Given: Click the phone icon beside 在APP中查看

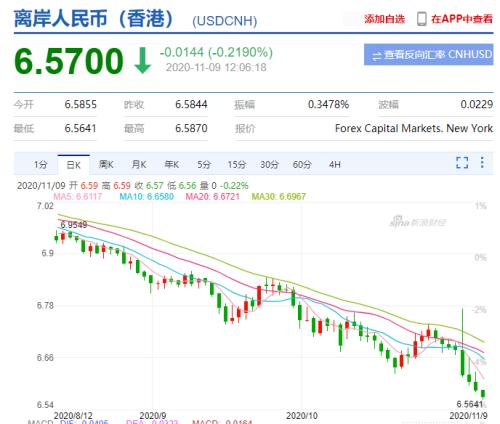Looking at the screenshot, I should pyautogui.click(x=422, y=19).
